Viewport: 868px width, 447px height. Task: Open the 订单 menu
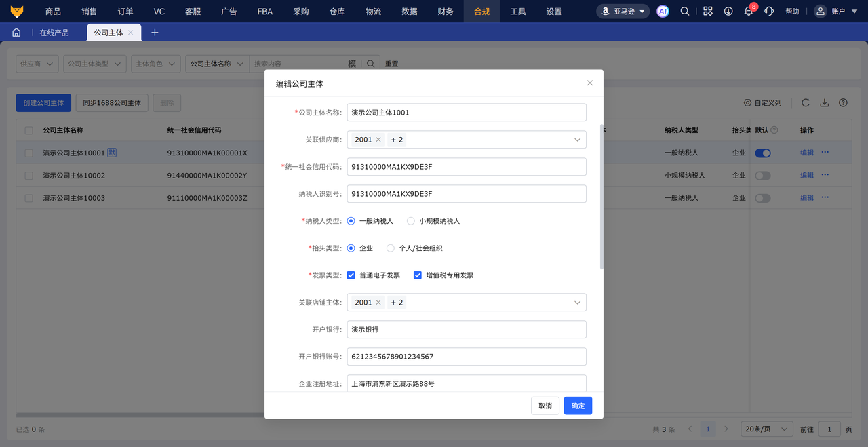tap(125, 12)
